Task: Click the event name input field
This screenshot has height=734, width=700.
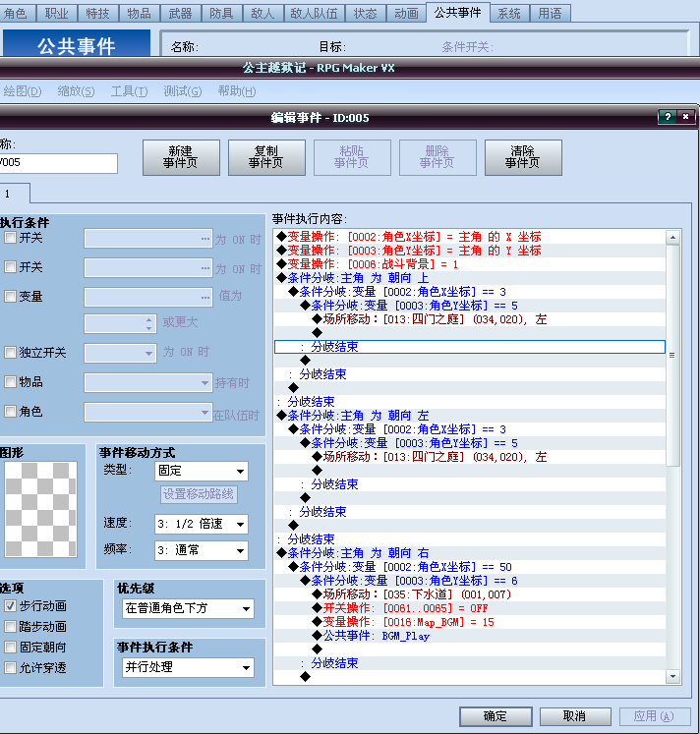Action: click(58, 163)
